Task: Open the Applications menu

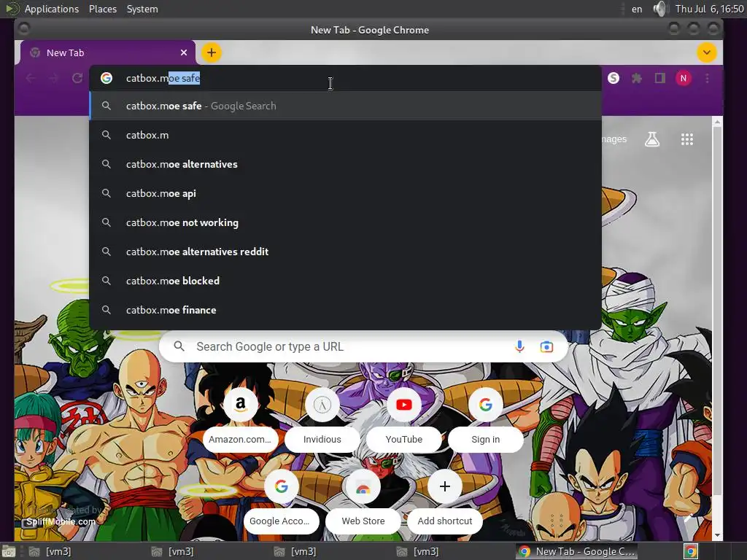Action: pyautogui.click(x=52, y=9)
